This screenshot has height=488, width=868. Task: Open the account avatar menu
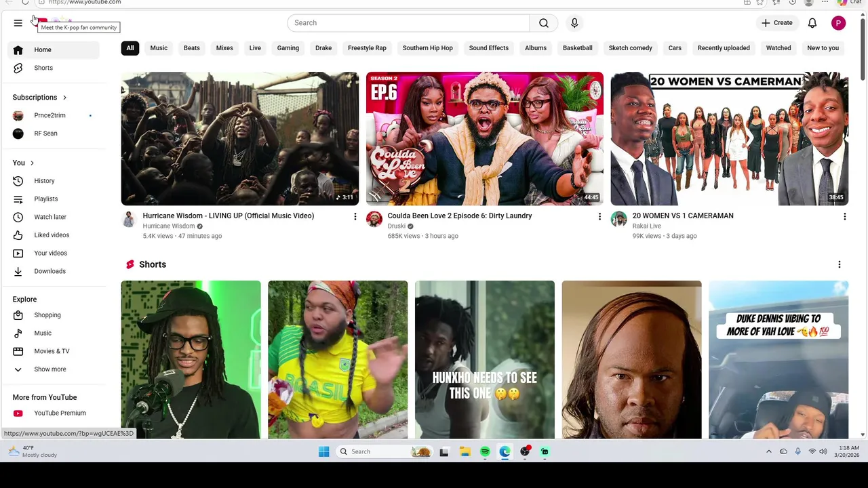point(839,23)
